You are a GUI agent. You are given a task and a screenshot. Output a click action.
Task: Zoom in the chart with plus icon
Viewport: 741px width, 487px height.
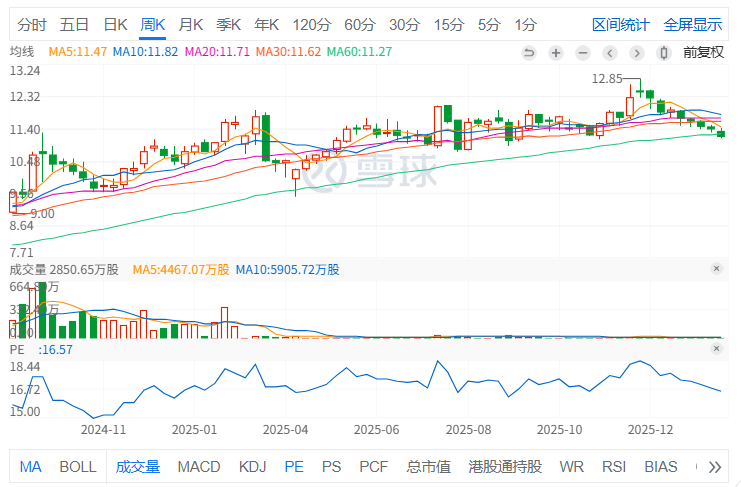(x=556, y=52)
